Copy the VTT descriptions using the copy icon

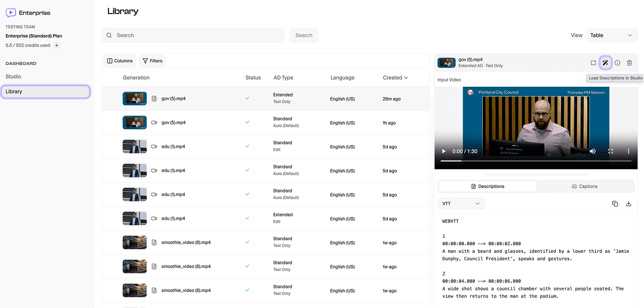click(x=615, y=203)
